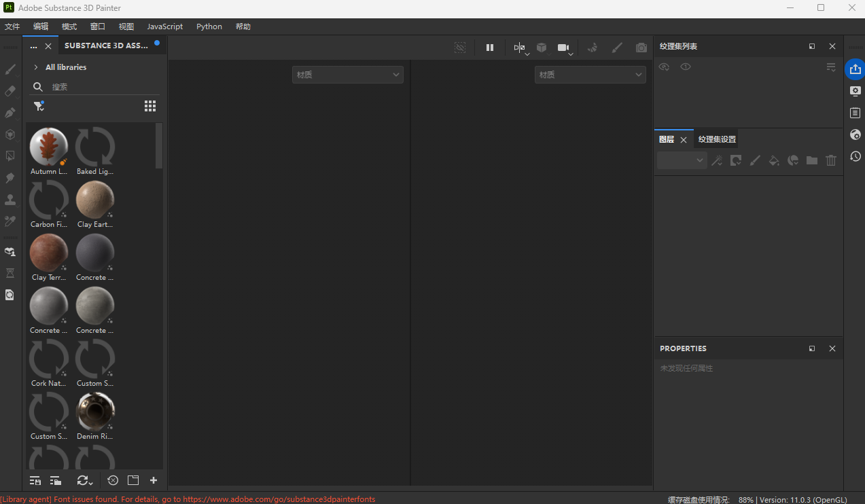865x504 pixels.
Task: Open the history clock icon on right dock
Action: (855, 156)
